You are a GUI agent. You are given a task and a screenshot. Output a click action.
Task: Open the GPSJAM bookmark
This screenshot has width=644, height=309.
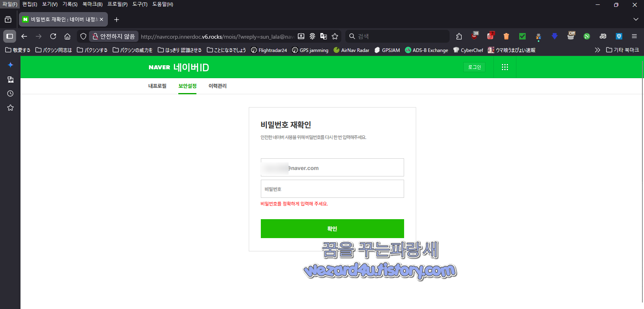click(x=387, y=50)
